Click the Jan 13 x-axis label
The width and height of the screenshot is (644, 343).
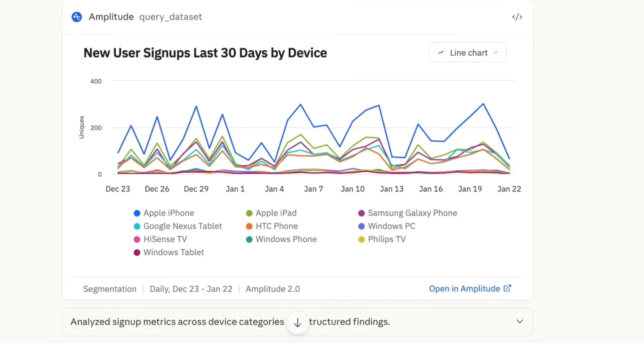pos(392,189)
